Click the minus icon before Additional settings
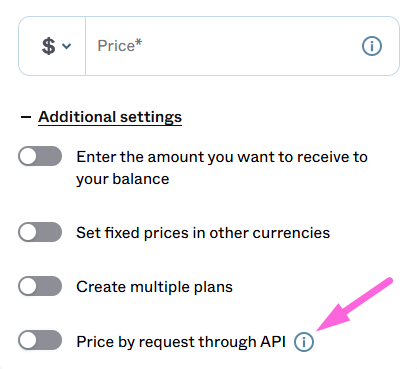The width and height of the screenshot is (417, 369). (26, 117)
